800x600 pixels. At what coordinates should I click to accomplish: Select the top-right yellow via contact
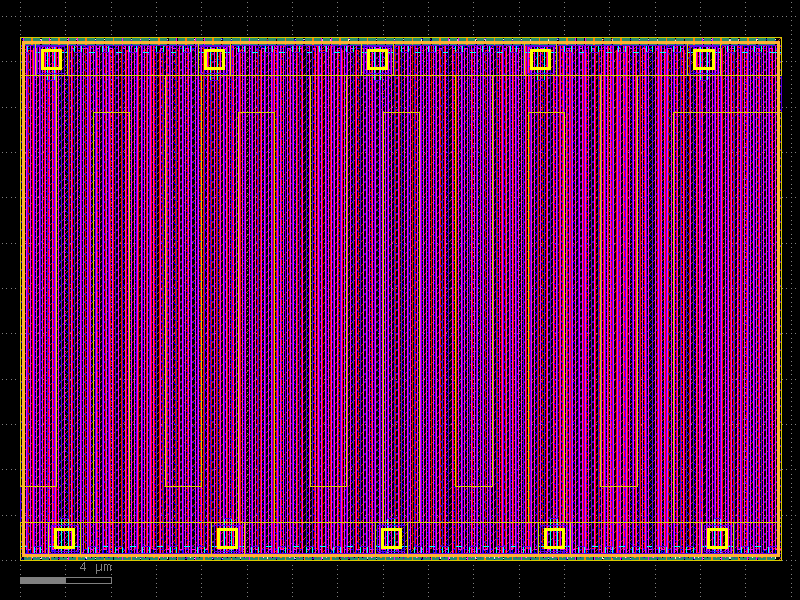pos(704,58)
